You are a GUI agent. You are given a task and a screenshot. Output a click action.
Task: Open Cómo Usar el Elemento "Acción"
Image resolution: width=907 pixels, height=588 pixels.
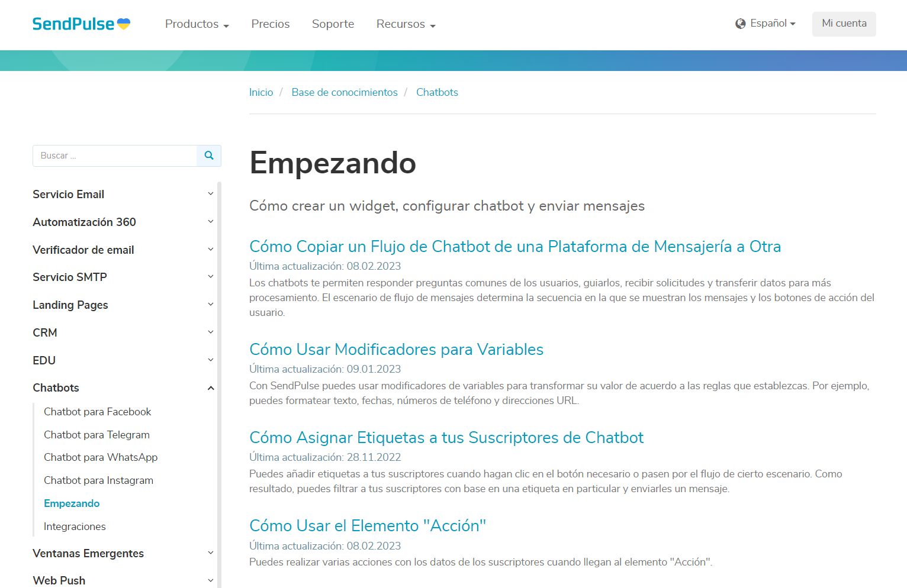(x=368, y=526)
